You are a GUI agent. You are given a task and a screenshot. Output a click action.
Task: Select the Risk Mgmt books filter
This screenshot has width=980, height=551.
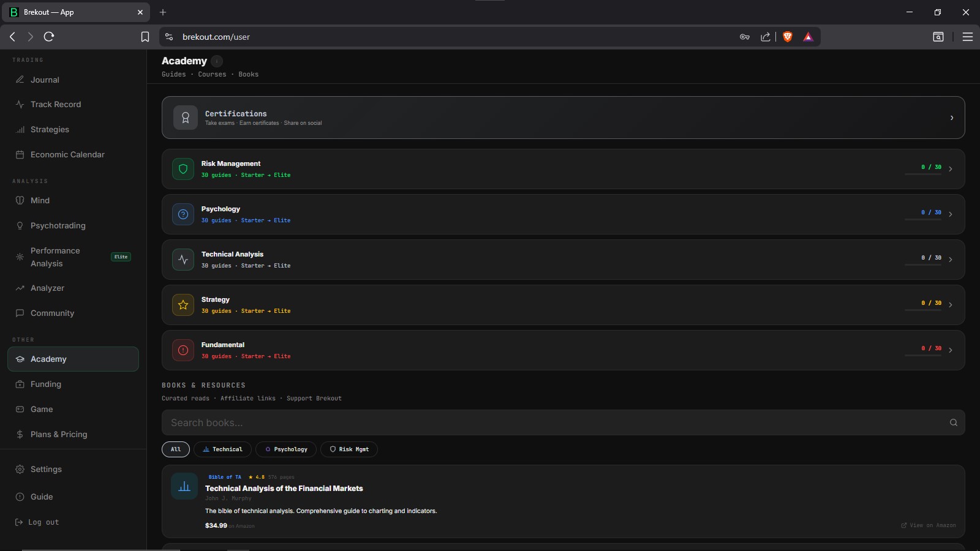click(349, 449)
